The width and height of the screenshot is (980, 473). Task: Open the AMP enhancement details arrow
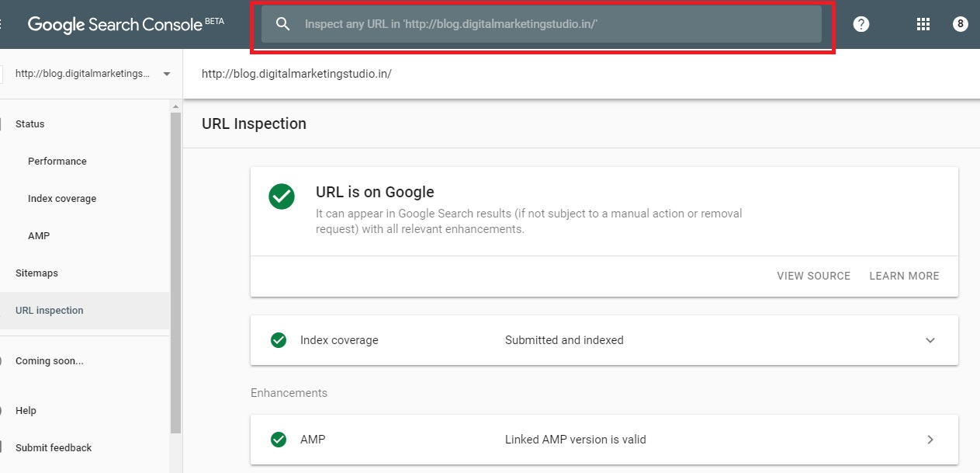(x=930, y=440)
